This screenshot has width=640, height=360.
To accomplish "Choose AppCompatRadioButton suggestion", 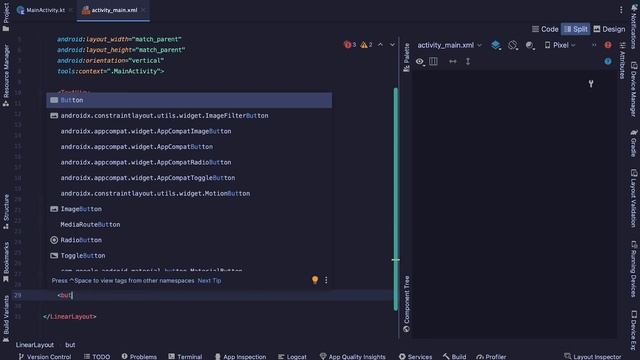I will pos(189,162).
